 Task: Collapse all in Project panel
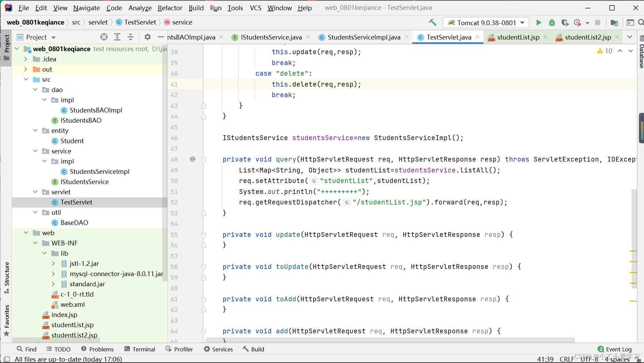coord(131,37)
